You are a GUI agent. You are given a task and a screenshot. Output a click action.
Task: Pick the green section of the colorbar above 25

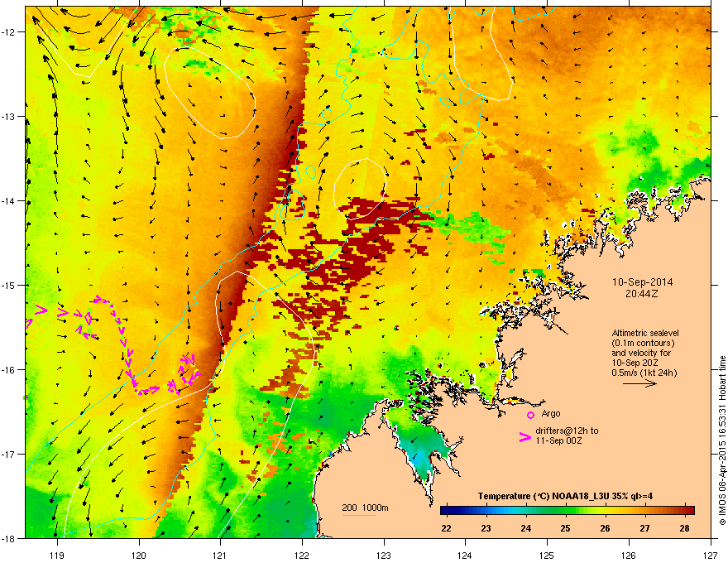[x=565, y=511]
